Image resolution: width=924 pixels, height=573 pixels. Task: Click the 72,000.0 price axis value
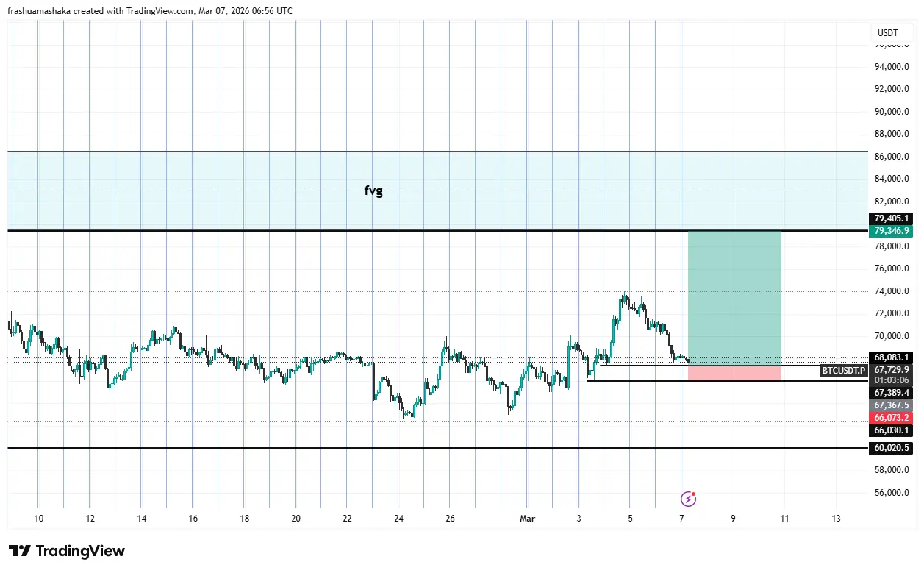[892, 313]
